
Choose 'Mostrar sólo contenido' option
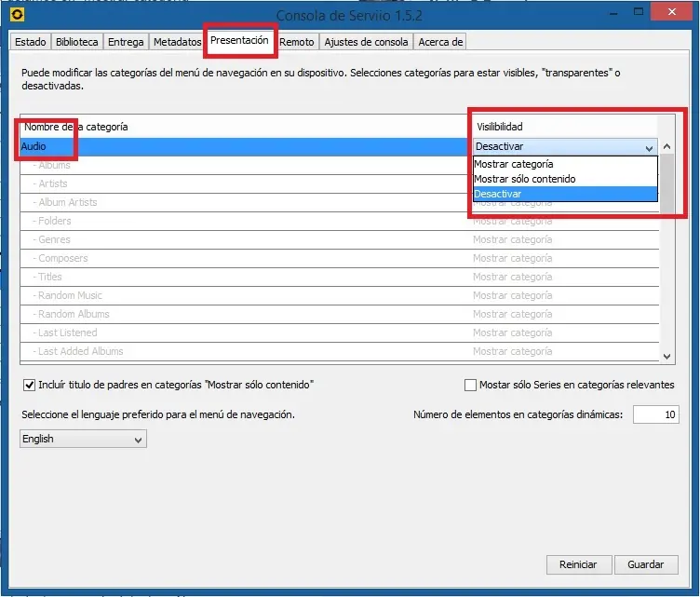tap(524, 179)
